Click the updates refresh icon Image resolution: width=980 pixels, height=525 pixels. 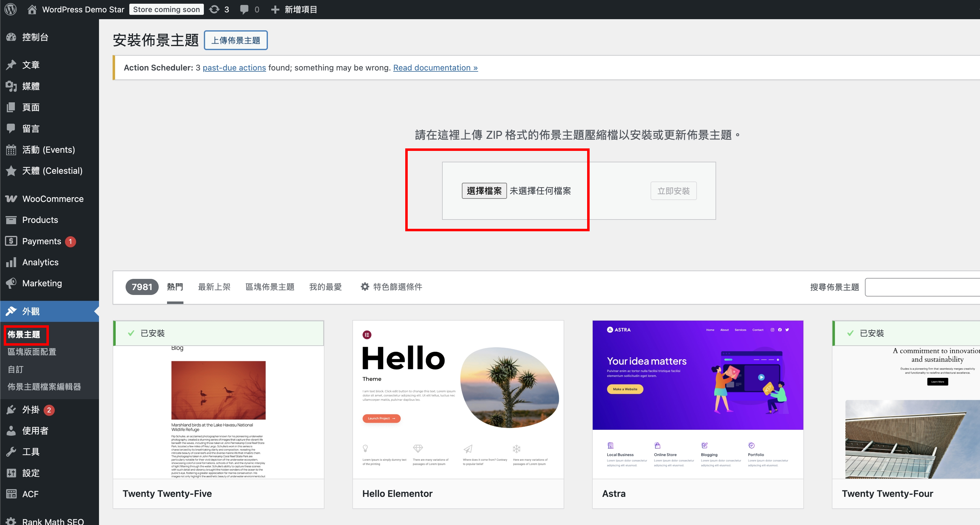tap(214, 9)
